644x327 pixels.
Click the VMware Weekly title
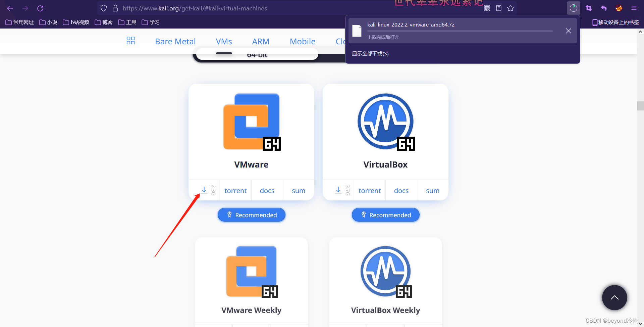[252, 310]
